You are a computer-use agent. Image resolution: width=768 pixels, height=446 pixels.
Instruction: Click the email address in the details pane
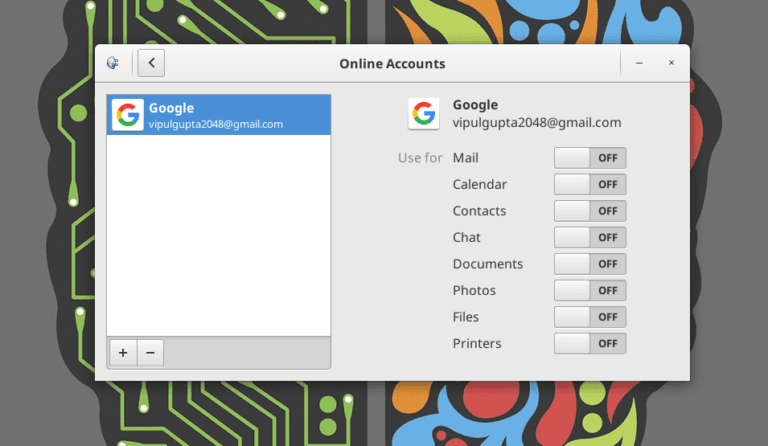pyautogui.click(x=537, y=122)
